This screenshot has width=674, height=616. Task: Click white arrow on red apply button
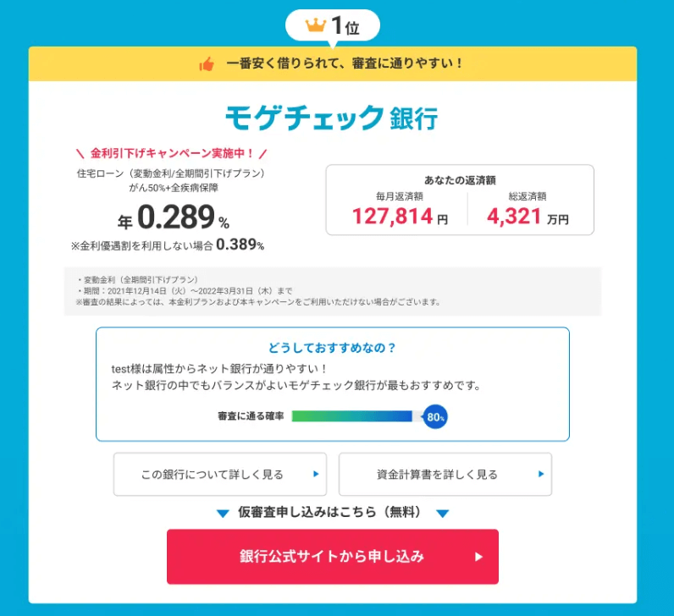click(x=478, y=557)
